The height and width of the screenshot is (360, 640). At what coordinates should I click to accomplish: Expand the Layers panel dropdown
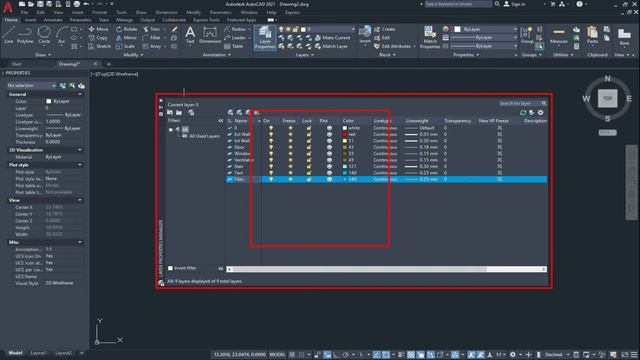304,55
